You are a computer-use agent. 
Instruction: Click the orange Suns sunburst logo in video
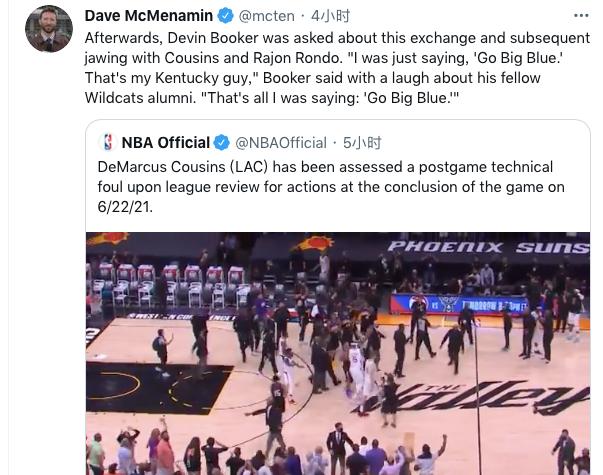[313, 244]
